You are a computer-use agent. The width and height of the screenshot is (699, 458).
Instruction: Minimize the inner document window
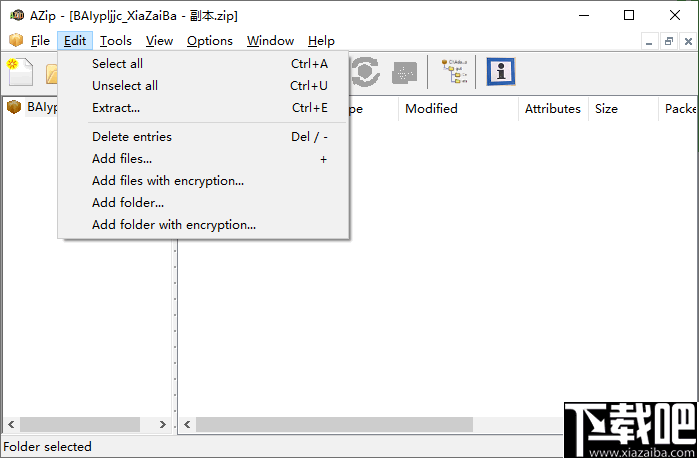tap(649, 41)
